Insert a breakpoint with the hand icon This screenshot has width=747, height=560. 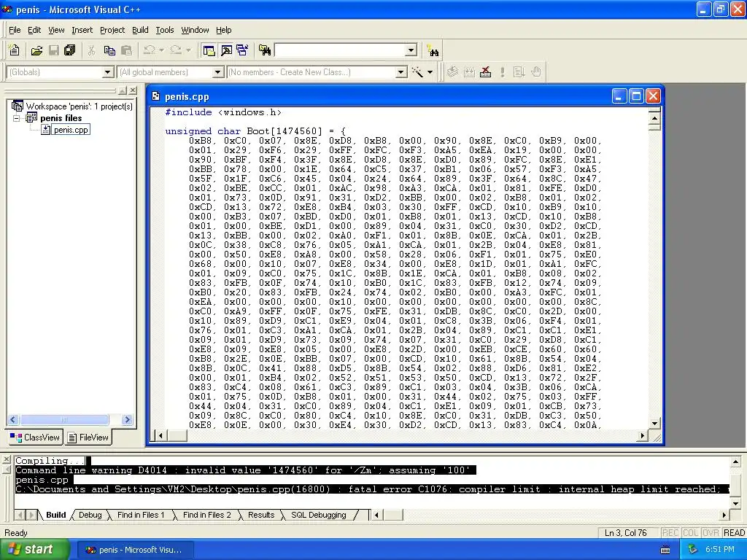click(536, 72)
